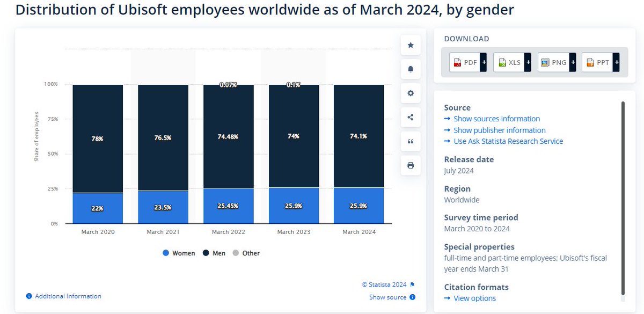Screen dimensions: 644x314
Task: Click the March 2023 axis label
Action: point(294,232)
